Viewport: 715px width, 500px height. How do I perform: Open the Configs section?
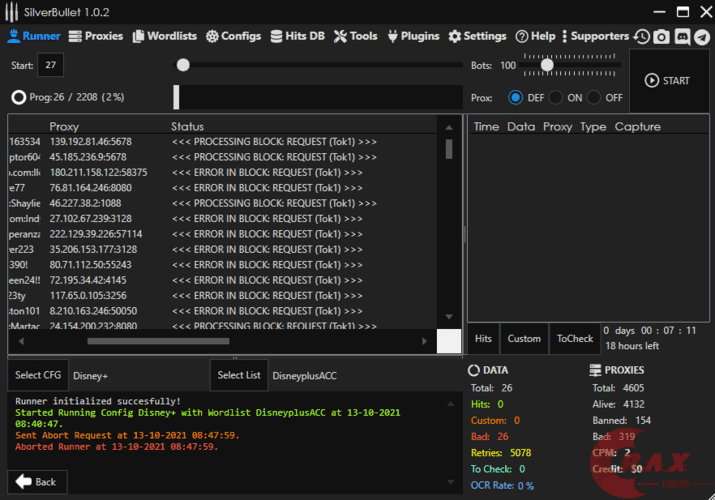(x=234, y=36)
